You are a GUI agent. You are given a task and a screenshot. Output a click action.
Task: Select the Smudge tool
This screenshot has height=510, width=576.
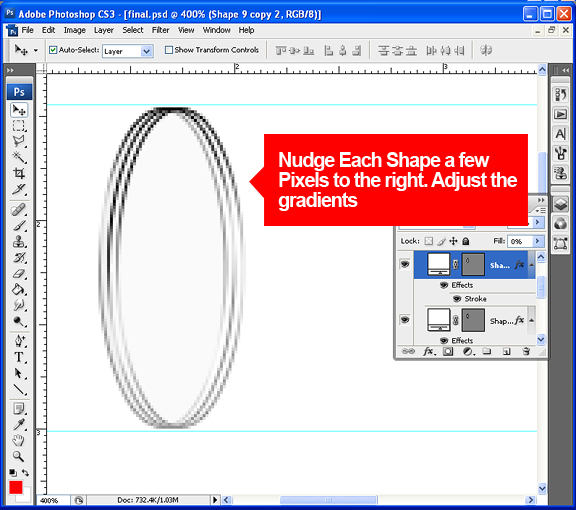pyautogui.click(x=19, y=305)
